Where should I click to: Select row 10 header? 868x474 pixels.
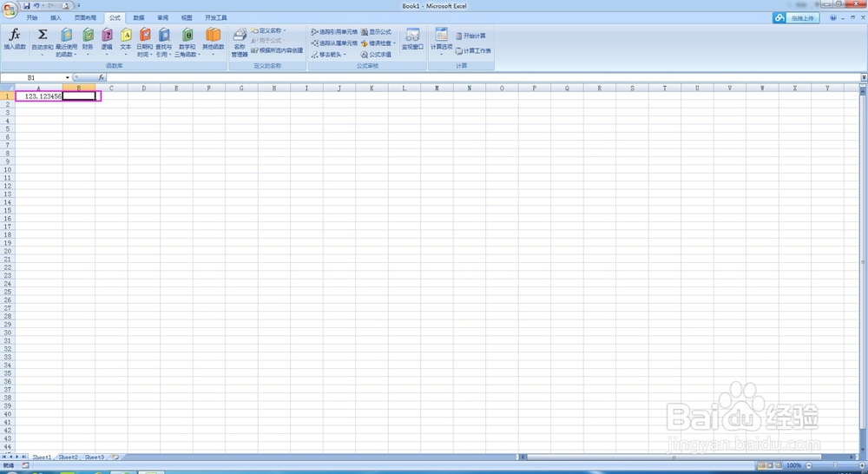7,169
